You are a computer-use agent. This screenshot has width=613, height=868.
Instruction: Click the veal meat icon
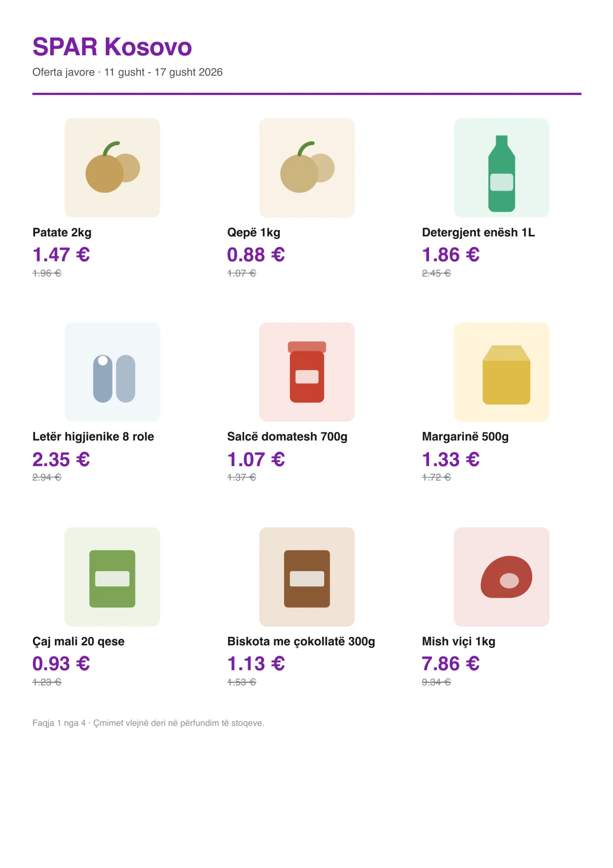click(x=501, y=576)
